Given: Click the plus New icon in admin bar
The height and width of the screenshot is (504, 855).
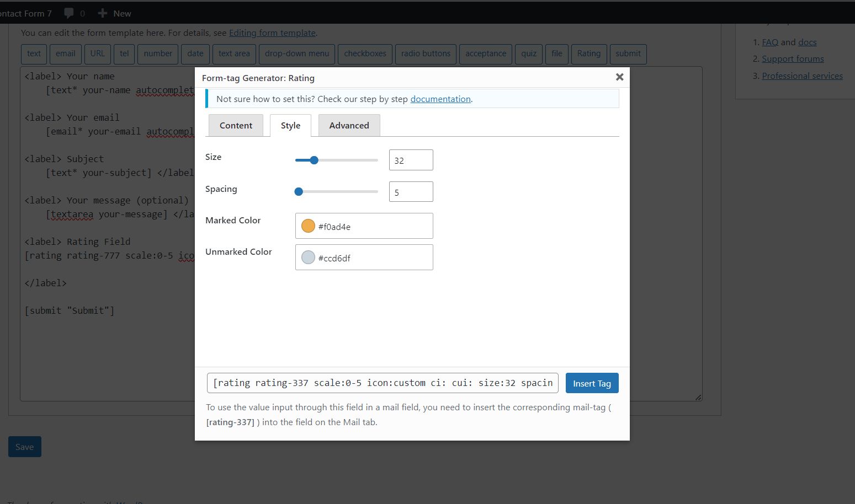Looking at the screenshot, I should tap(102, 13).
